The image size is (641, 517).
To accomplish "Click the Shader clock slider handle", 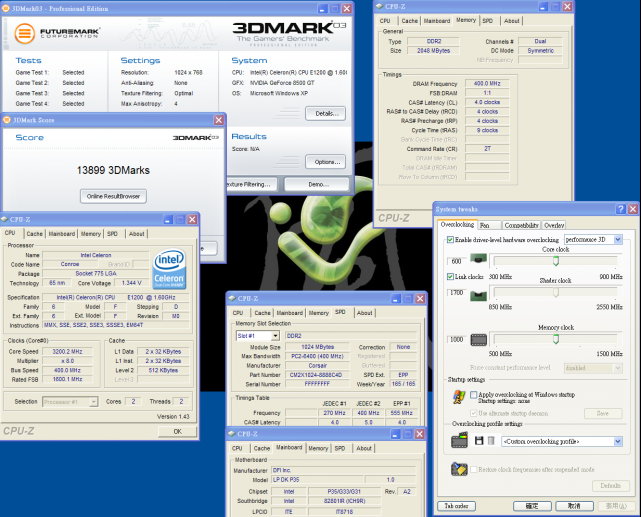I will 556,292.
